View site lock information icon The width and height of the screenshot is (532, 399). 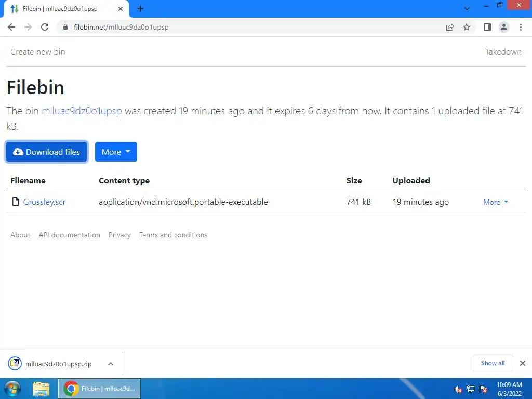click(65, 27)
